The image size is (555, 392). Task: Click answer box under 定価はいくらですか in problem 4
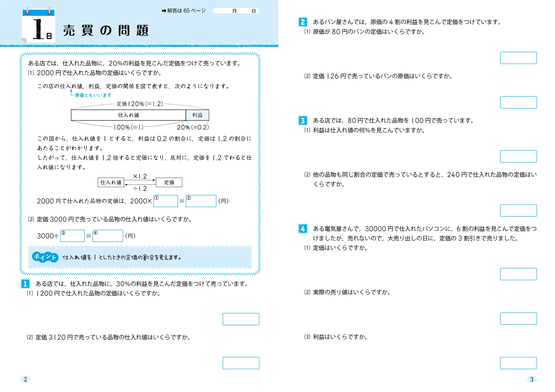(x=519, y=274)
